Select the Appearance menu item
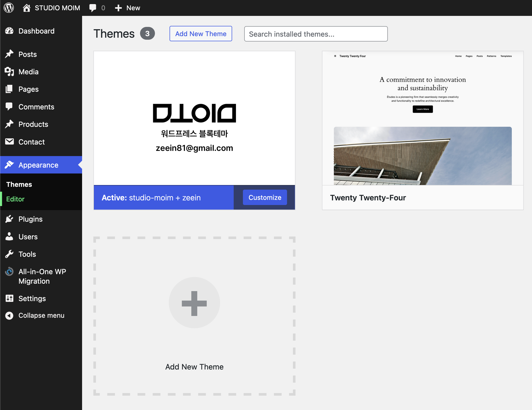 click(x=41, y=165)
